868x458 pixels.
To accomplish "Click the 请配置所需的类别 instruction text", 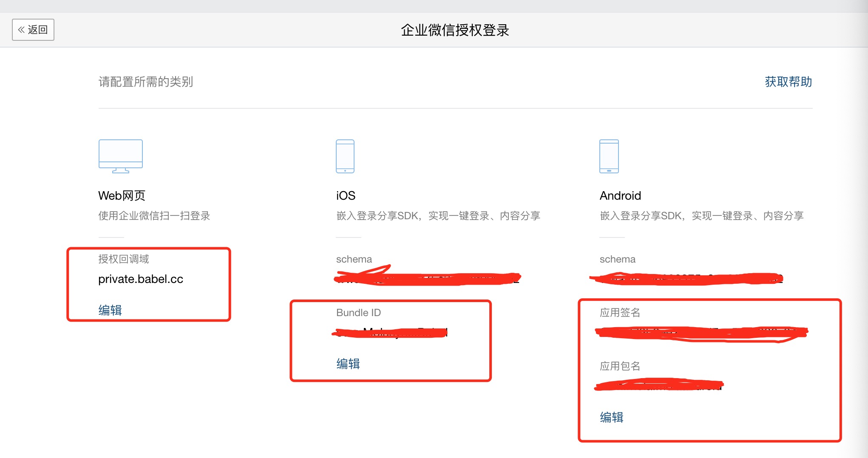I will coord(146,82).
